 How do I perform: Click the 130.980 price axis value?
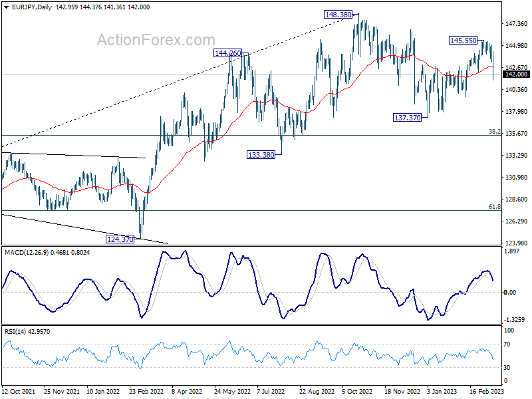coord(517,177)
